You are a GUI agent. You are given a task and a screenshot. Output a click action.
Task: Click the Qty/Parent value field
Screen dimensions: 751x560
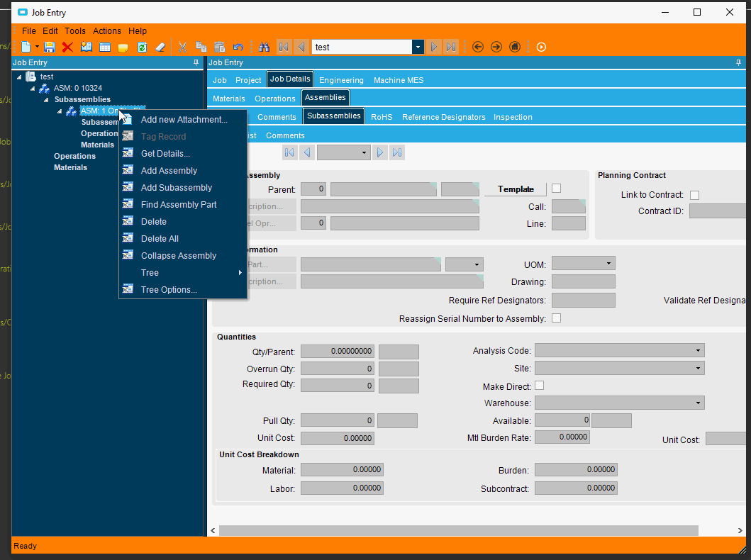tap(337, 352)
